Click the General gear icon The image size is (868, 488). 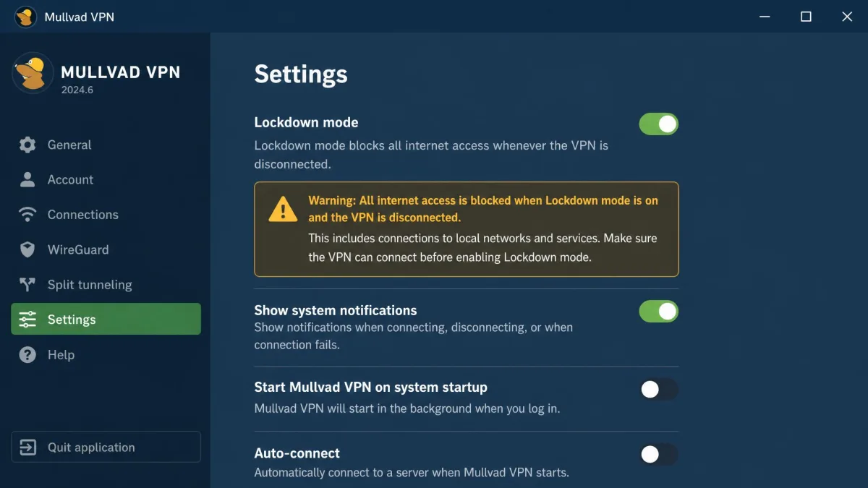click(x=27, y=145)
